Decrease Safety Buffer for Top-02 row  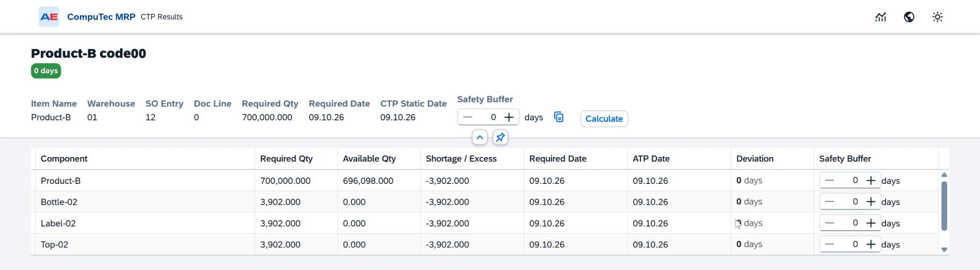(x=829, y=245)
